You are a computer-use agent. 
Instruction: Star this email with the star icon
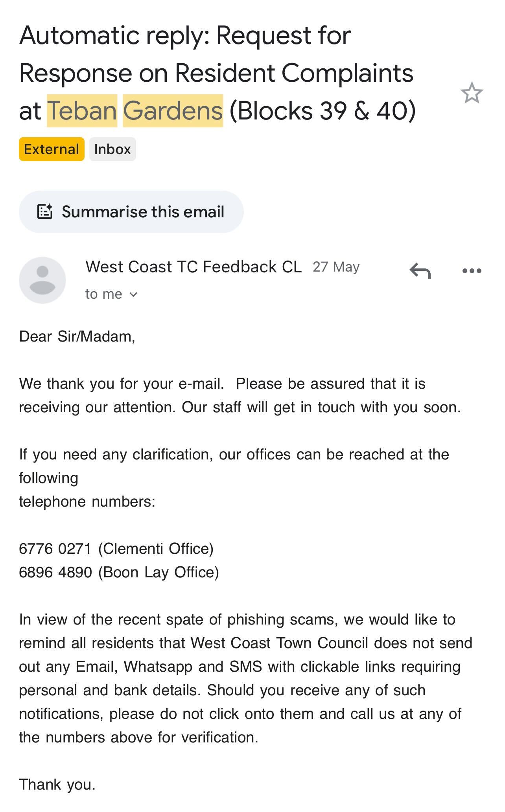coord(472,93)
